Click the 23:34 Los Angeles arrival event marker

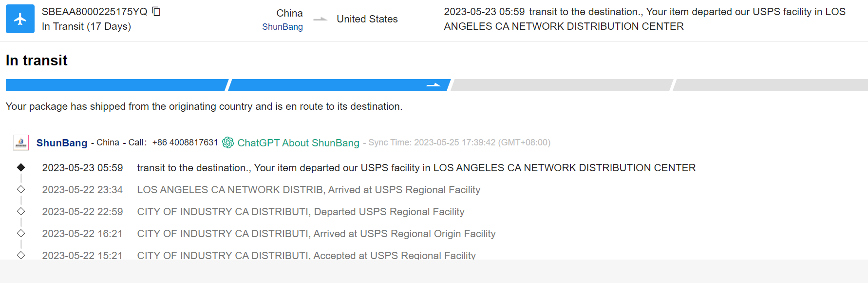coord(21,189)
